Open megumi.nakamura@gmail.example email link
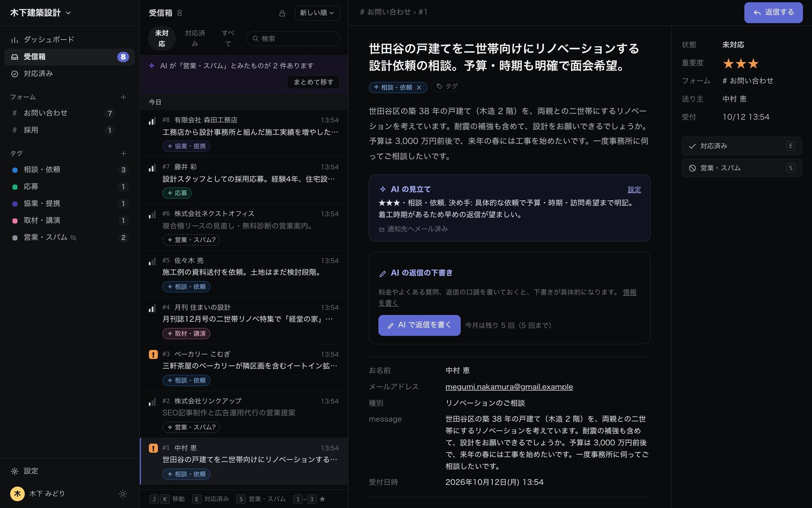The width and height of the screenshot is (812, 508). [509, 387]
